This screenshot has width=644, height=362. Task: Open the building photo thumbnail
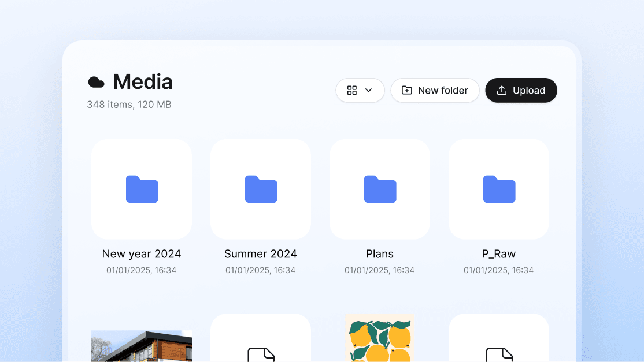point(142,346)
